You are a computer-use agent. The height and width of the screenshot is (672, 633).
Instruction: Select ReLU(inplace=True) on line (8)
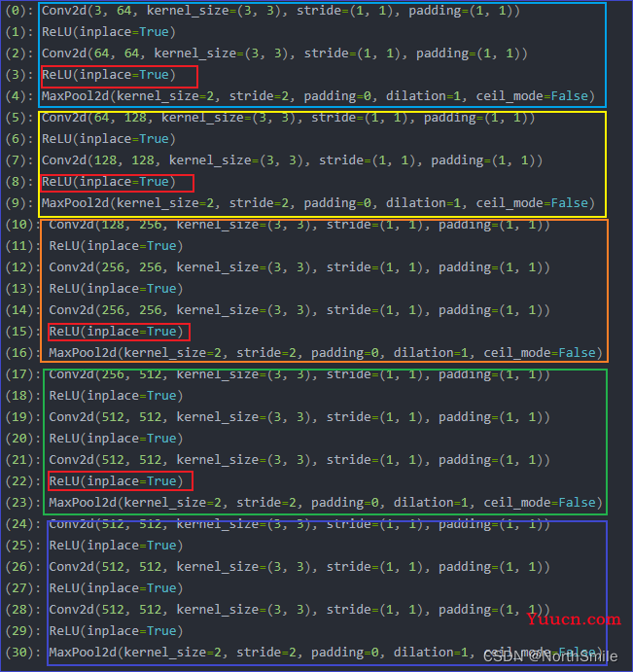tap(109, 182)
